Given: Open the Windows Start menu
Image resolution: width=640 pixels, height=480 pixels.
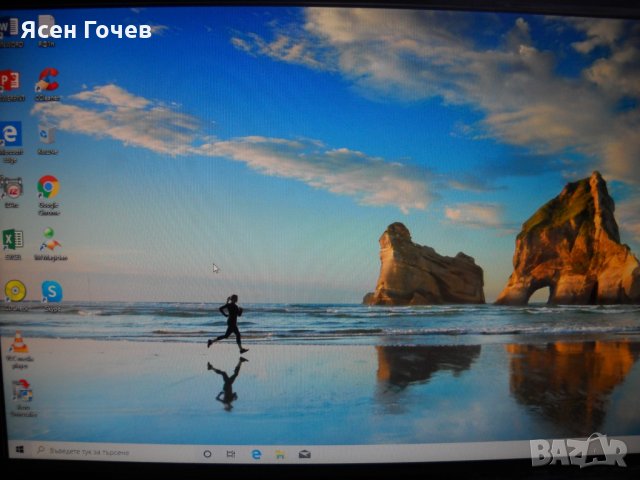Looking at the screenshot, I should click(19, 453).
